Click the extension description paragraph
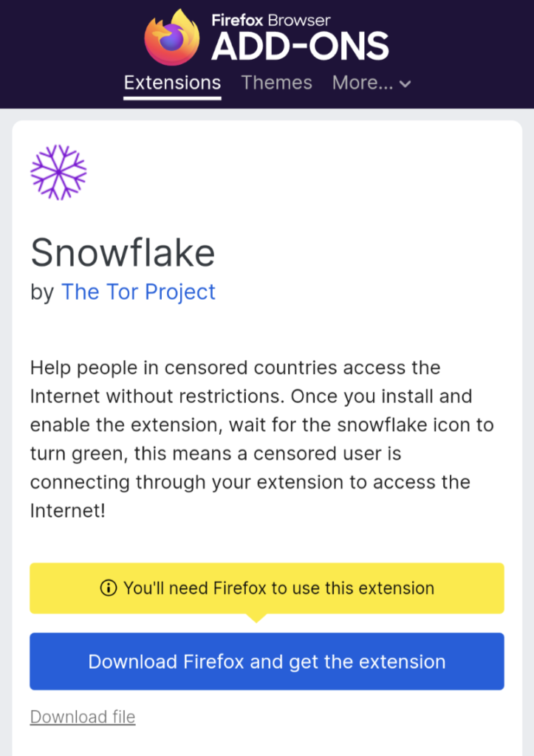The height and width of the screenshot is (756, 534). point(262,439)
